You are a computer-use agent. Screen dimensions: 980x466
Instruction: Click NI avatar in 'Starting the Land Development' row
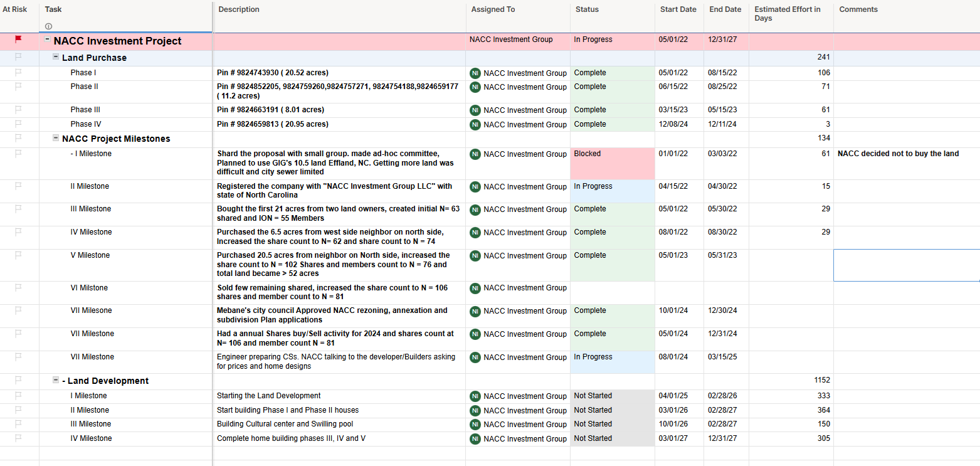(475, 396)
